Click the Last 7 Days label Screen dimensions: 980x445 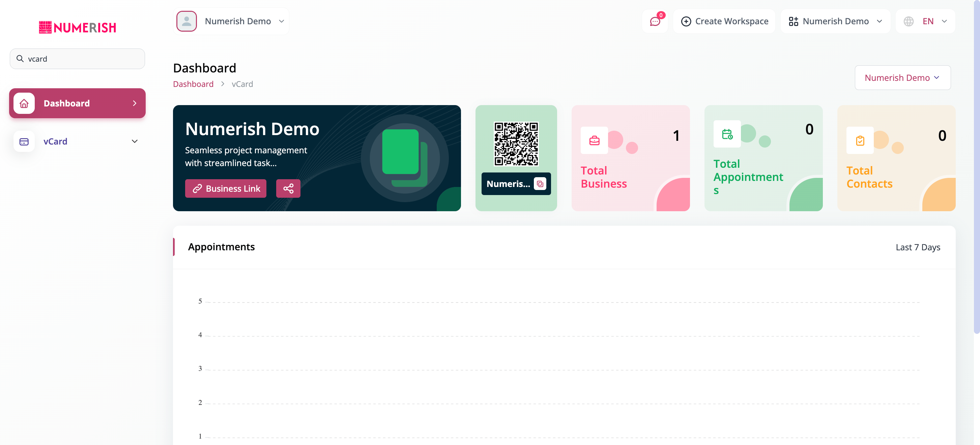click(918, 247)
